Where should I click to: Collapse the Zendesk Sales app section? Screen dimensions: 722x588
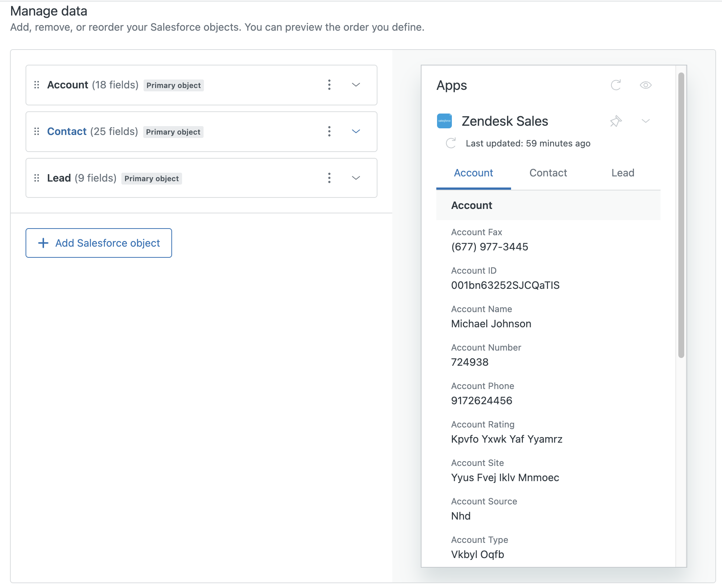pos(645,121)
